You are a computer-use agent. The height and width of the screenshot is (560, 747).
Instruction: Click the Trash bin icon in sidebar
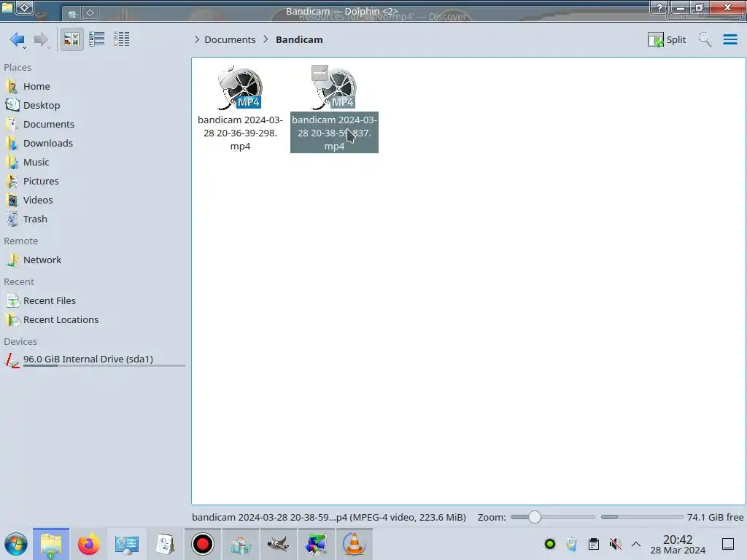click(12, 219)
